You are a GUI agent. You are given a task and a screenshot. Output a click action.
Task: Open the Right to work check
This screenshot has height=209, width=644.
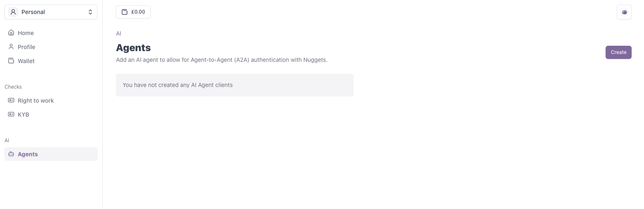[51, 100]
